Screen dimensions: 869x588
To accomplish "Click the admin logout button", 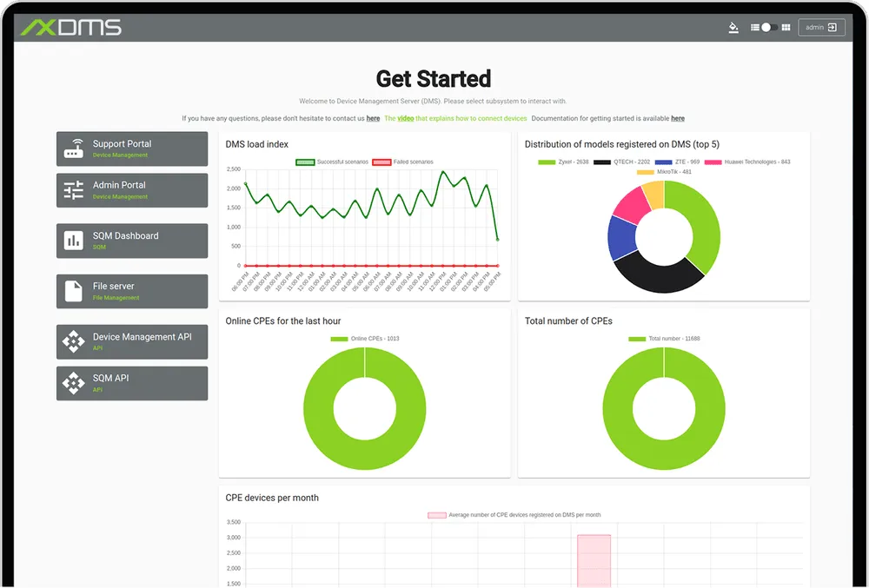I will (x=821, y=28).
